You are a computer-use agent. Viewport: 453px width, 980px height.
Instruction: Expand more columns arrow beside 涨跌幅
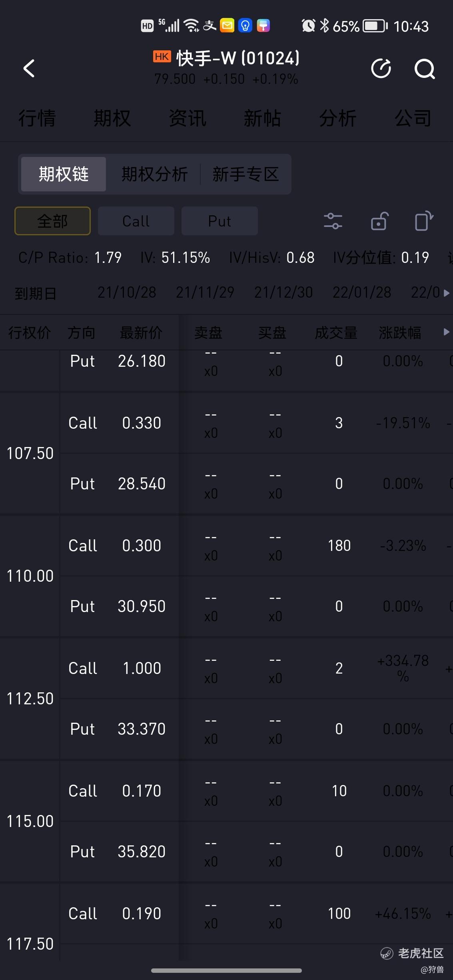click(447, 332)
